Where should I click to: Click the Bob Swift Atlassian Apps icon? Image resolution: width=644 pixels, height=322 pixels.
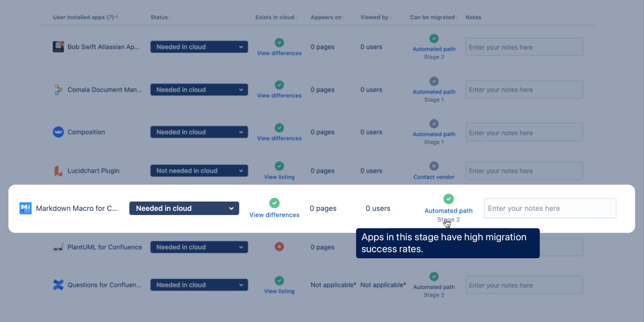tap(59, 47)
